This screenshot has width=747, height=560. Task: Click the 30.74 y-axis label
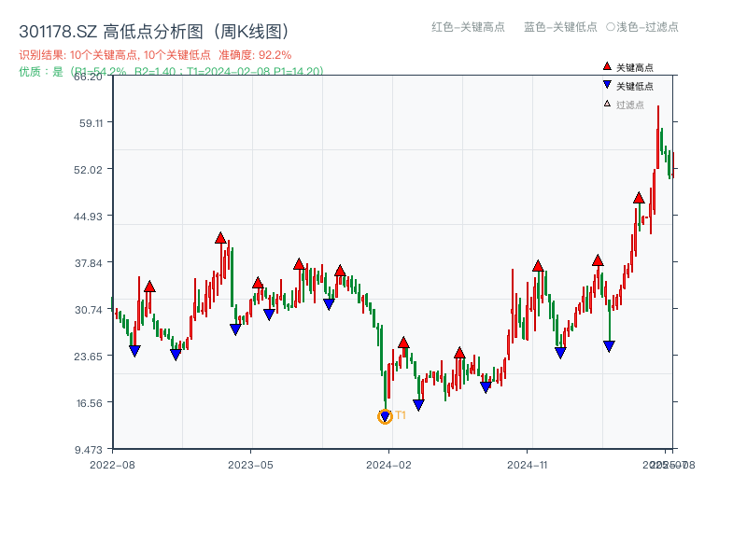89,310
